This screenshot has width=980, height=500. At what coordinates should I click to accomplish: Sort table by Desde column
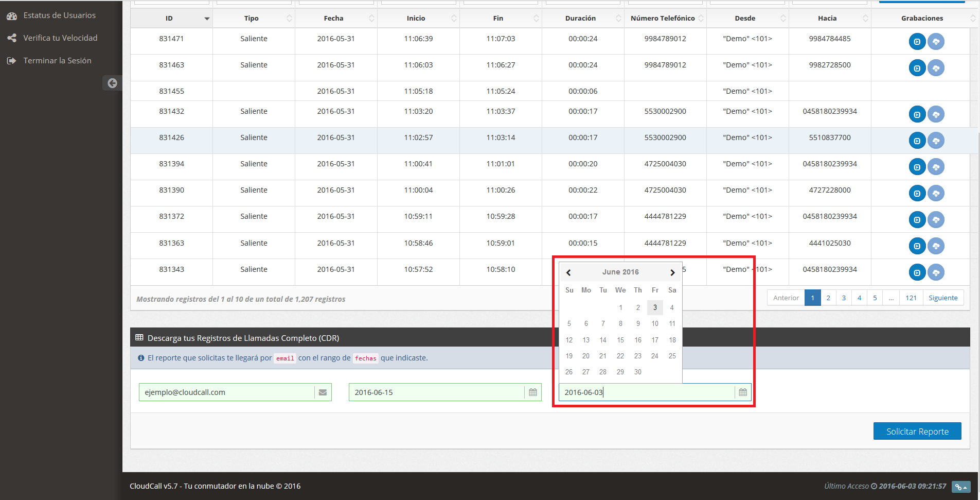[x=747, y=18]
